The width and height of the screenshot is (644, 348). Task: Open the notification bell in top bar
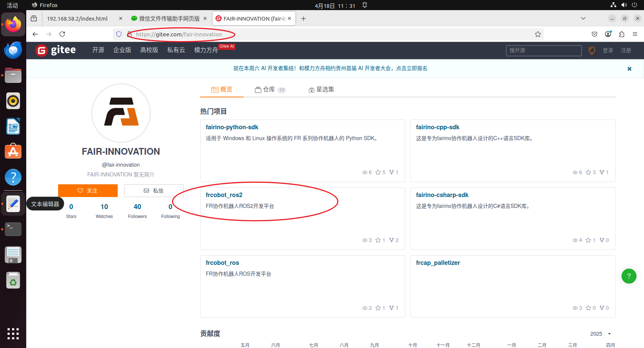pos(365,5)
